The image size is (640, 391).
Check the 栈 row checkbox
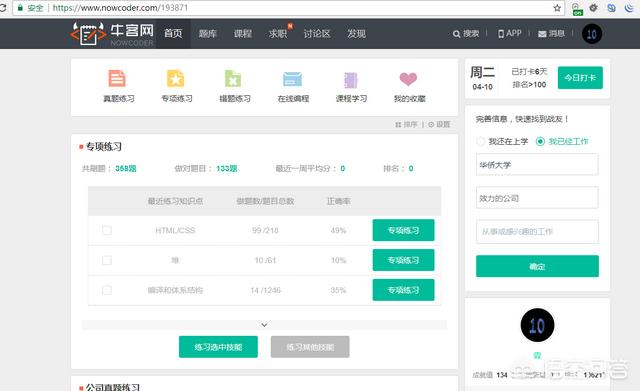click(x=107, y=260)
